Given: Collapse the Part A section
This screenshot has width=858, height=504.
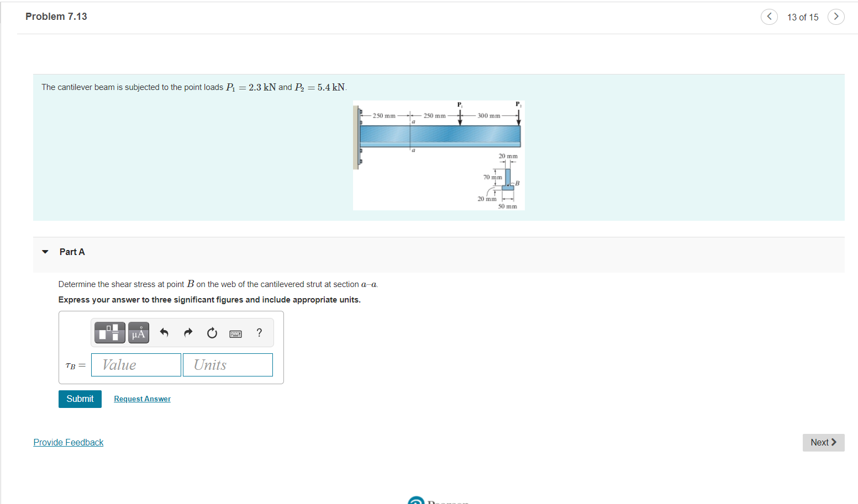Looking at the screenshot, I should pyautogui.click(x=45, y=252).
